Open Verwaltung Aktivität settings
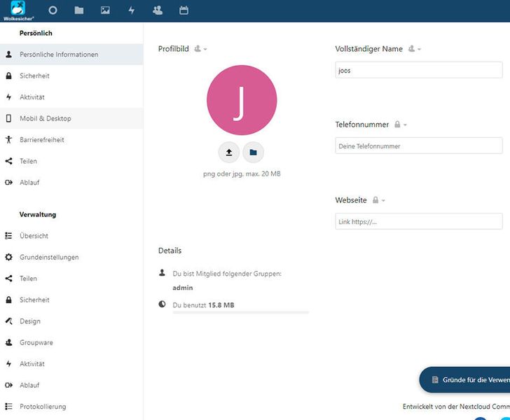This screenshot has width=510, height=420. tap(71, 364)
